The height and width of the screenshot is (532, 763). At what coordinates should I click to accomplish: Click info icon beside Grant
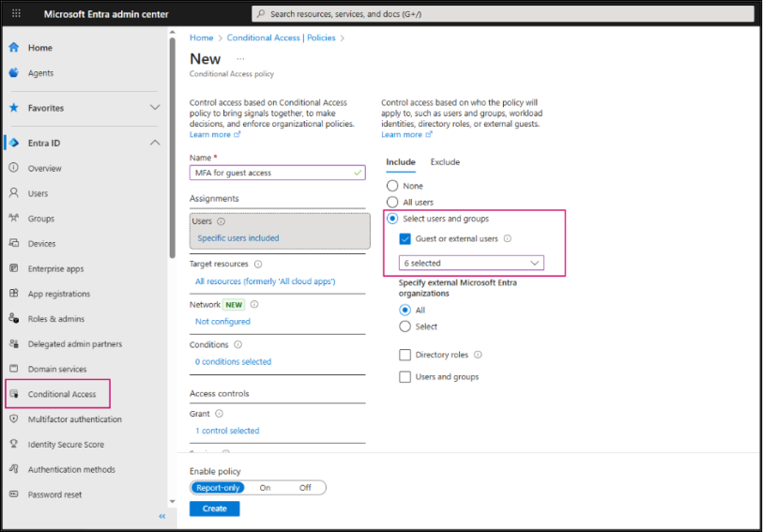219,414
